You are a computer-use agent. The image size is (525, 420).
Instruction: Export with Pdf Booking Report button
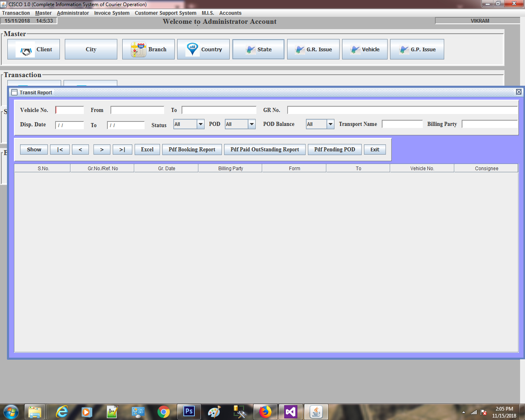point(192,150)
